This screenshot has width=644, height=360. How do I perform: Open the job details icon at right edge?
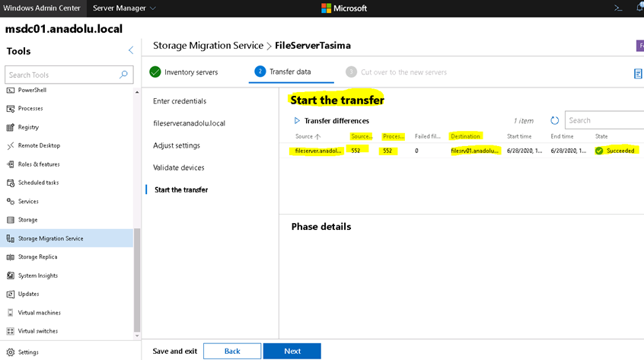[x=638, y=74]
